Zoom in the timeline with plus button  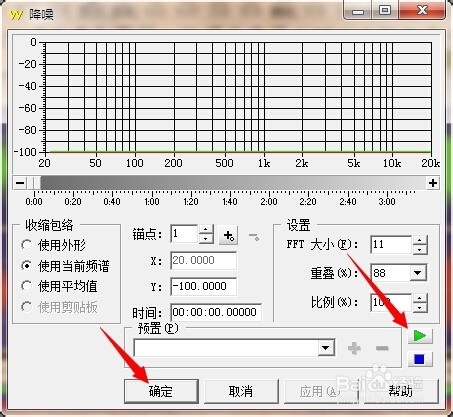pos(433,183)
